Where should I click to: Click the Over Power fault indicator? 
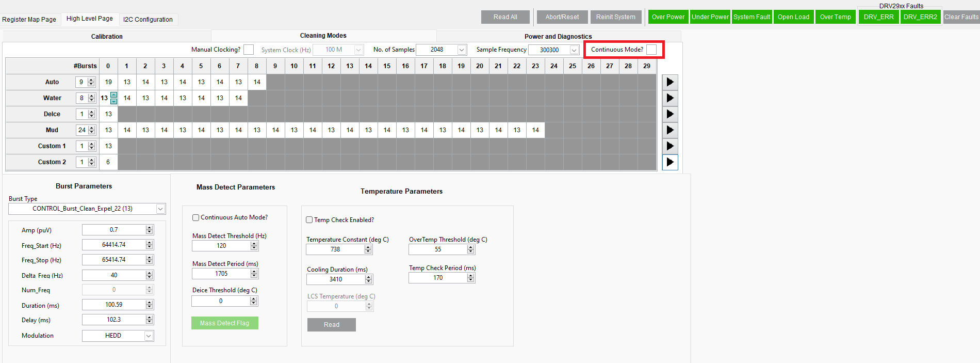[x=668, y=17]
